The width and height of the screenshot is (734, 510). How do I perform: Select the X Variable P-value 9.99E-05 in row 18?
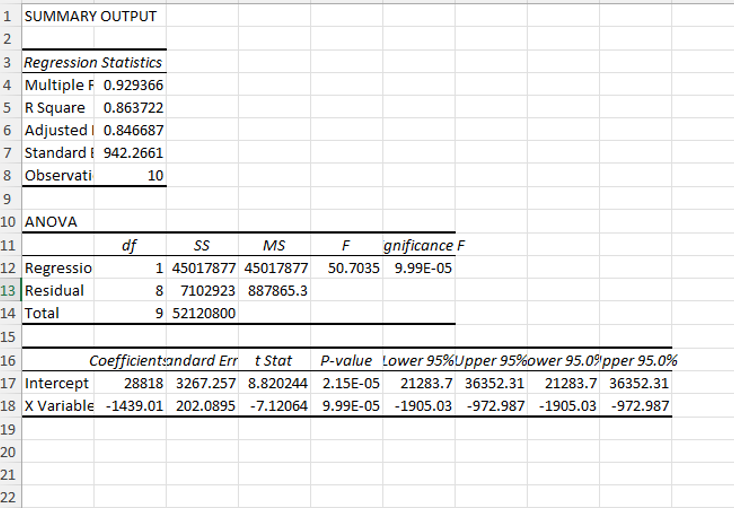coord(346,406)
